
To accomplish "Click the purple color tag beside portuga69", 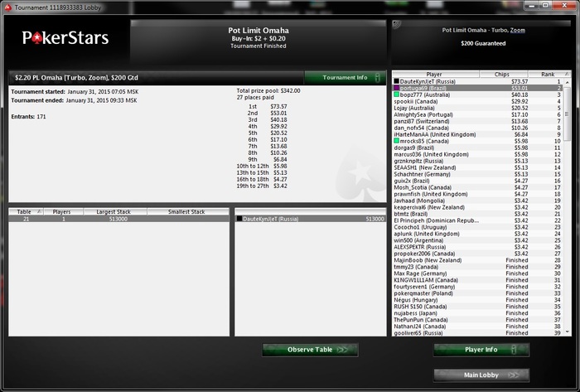I will (397, 88).
